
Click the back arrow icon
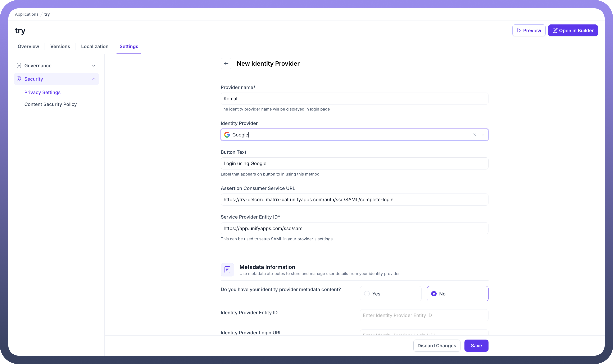(226, 64)
